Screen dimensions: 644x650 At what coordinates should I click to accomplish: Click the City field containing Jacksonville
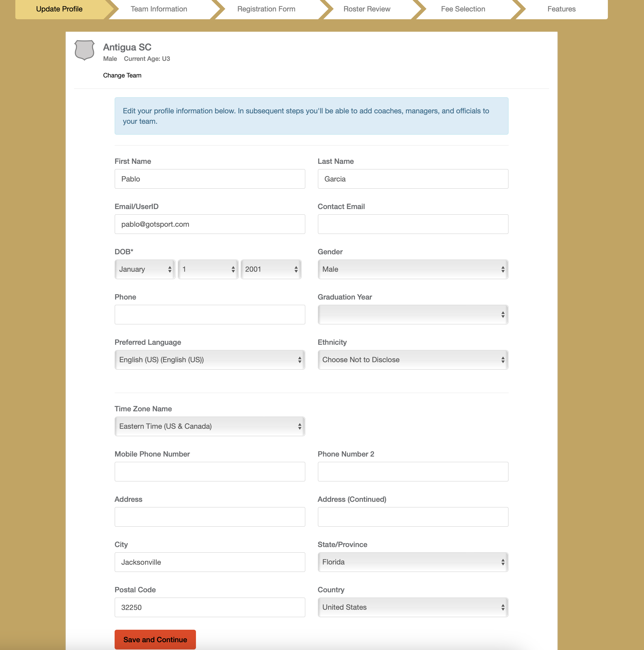click(x=210, y=562)
